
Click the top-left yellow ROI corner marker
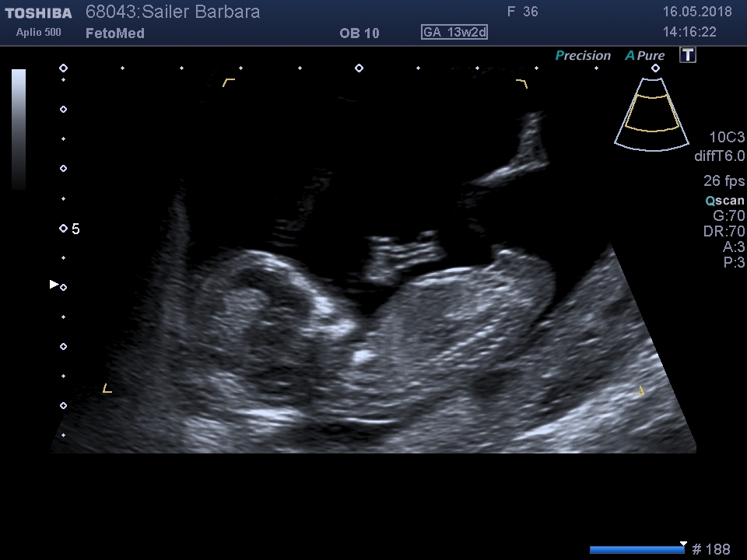coord(228,82)
